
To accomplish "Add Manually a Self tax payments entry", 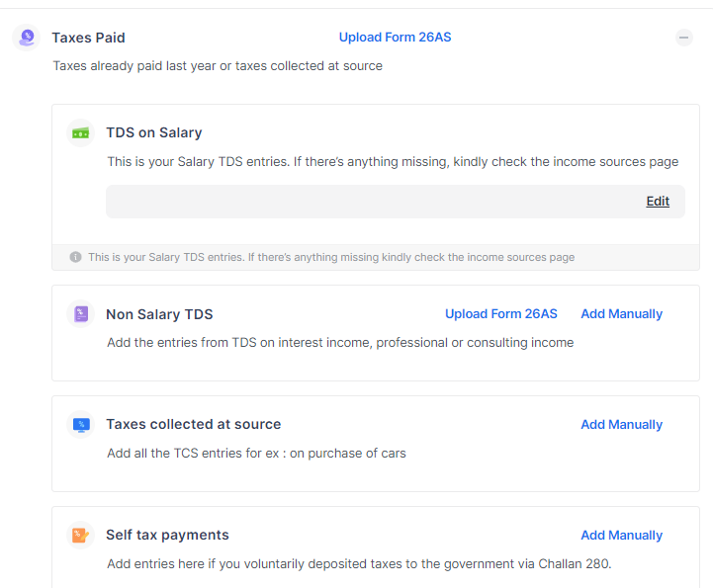I will [621, 536].
